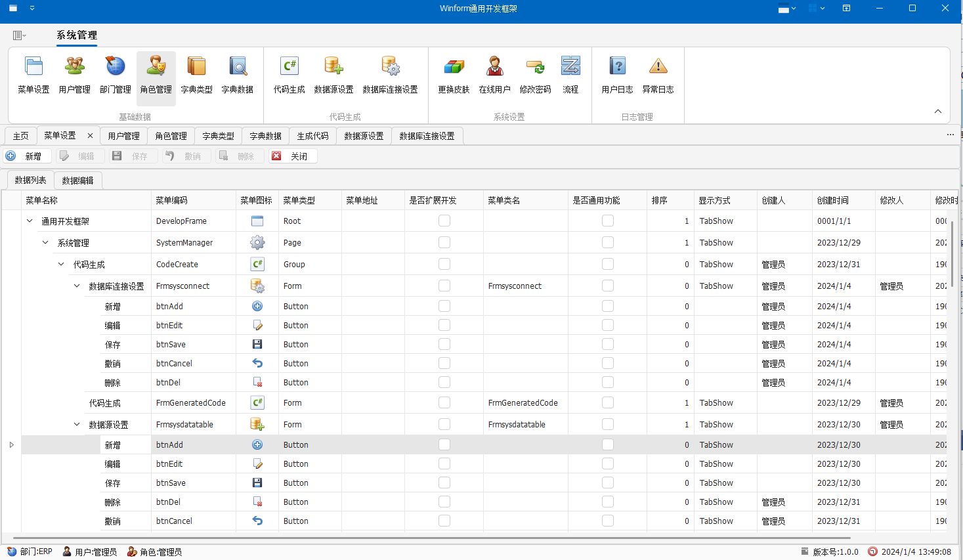Click the 关闭 toolbar button

(292, 156)
